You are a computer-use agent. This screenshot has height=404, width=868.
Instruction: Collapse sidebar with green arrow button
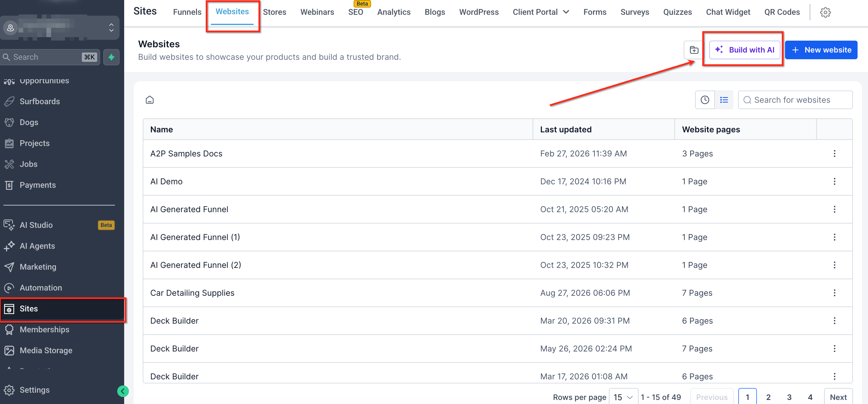click(x=123, y=391)
